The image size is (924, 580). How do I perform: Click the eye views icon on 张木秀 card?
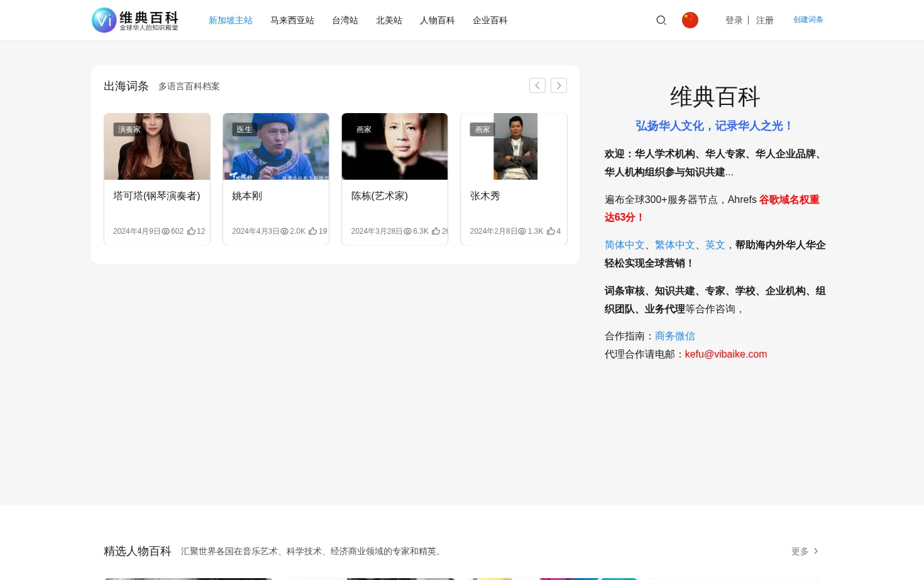point(522,231)
